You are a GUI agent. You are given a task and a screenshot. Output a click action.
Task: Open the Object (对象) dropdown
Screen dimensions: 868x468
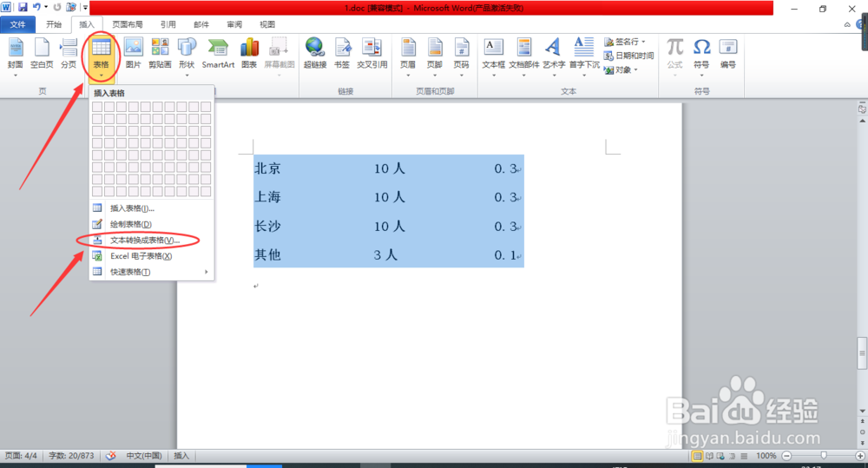pyautogui.click(x=621, y=69)
